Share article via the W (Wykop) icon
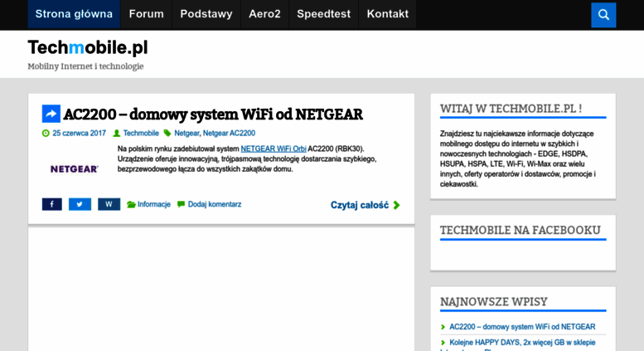Viewport: 644px width, 351px height. click(x=109, y=204)
